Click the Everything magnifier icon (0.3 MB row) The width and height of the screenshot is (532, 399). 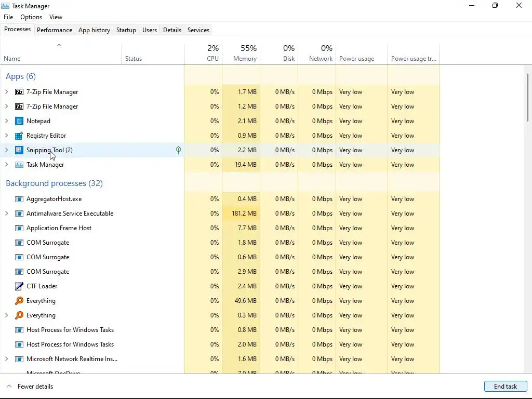coord(19,315)
